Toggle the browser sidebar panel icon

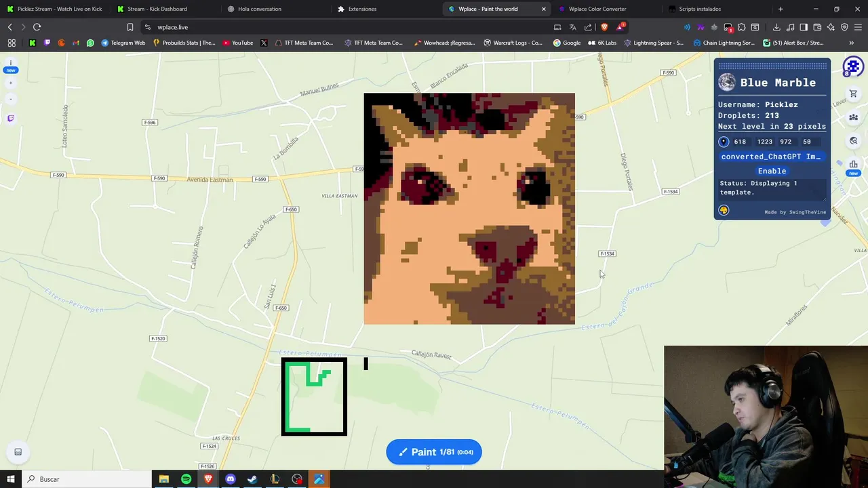[804, 27]
